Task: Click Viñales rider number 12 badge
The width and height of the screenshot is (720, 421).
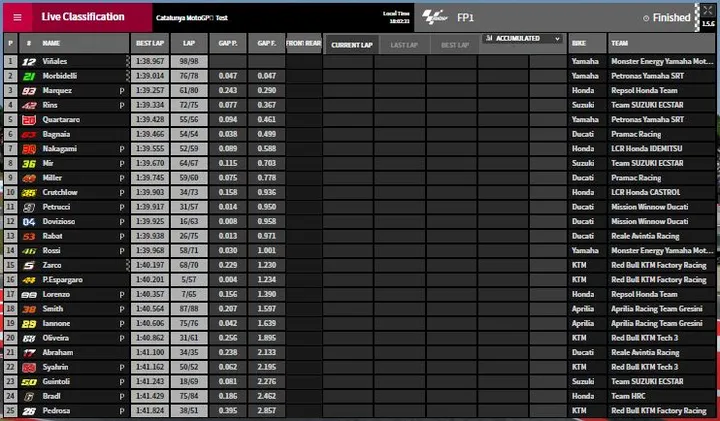Action: [29, 62]
